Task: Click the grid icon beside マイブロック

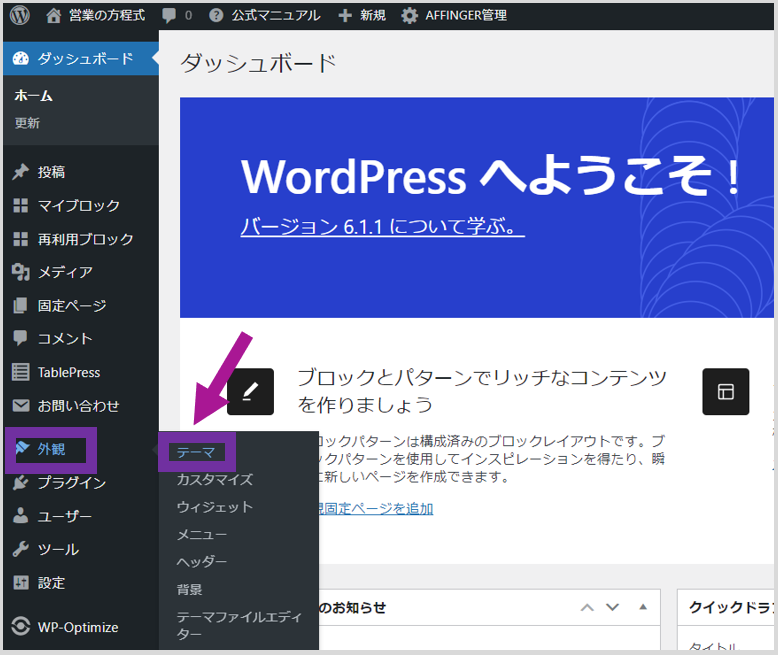Action: point(20,205)
